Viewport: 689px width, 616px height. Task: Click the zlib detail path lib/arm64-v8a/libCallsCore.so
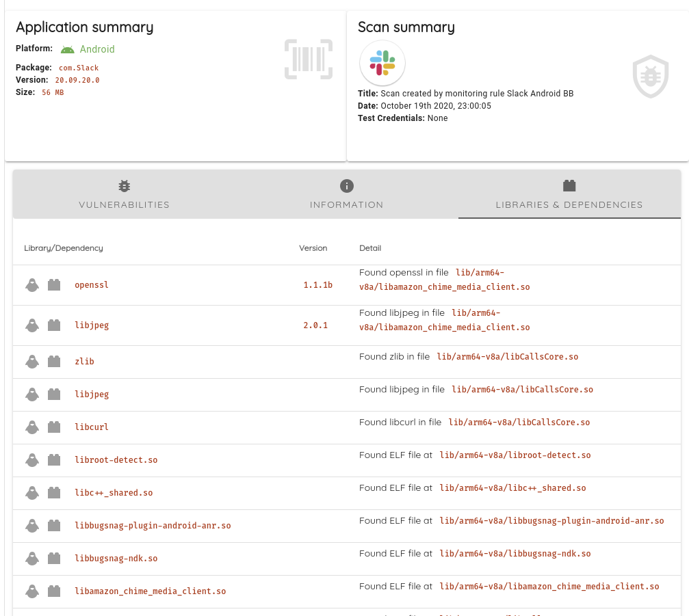[x=508, y=356]
